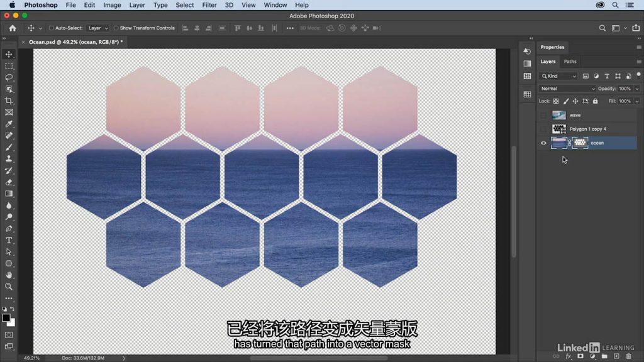Select the Move tool
The height and width of the screenshot is (362, 644).
[9, 54]
